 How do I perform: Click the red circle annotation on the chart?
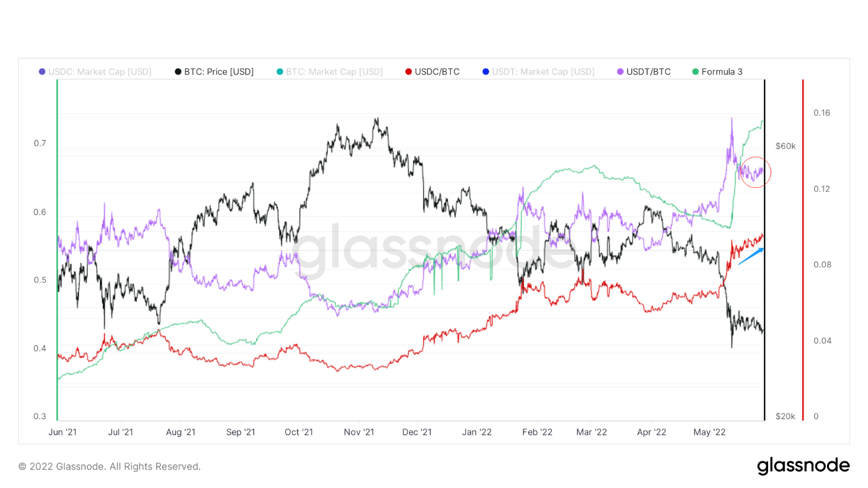(x=756, y=172)
